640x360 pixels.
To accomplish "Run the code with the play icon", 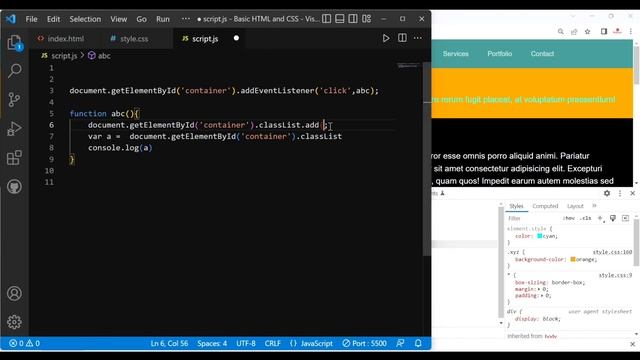I will [386, 38].
